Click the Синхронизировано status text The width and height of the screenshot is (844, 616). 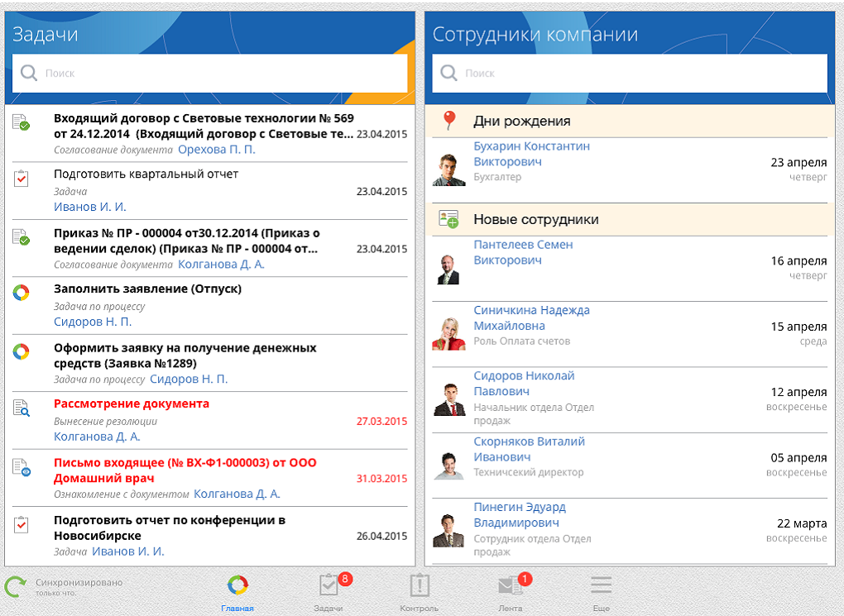pyautogui.click(x=79, y=583)
